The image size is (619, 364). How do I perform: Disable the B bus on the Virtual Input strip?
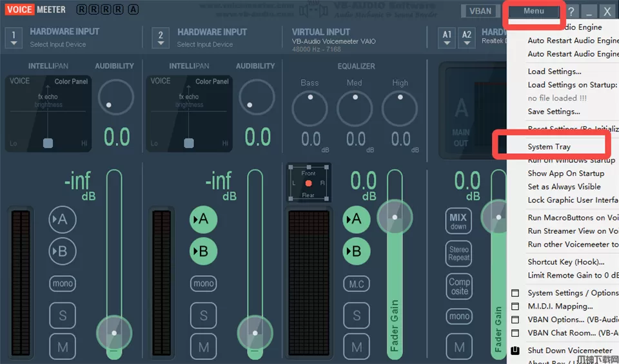(356, 251)
